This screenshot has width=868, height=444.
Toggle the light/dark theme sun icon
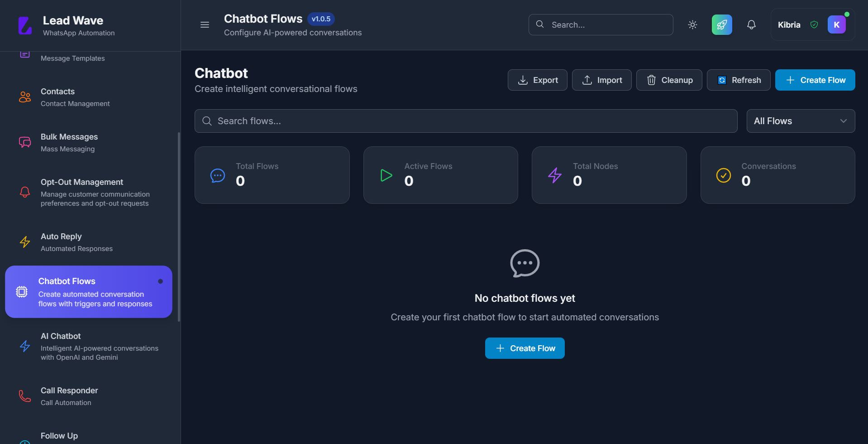point(692,25)
